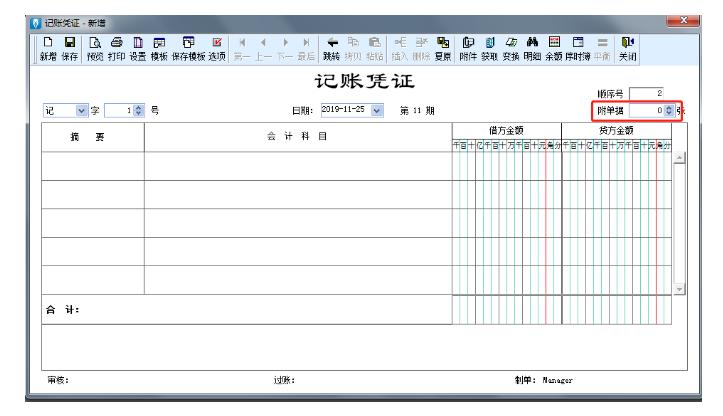Save the voucher with 保存
The width and height of the screenshot is (723, 416).
(x=70, y=48)
